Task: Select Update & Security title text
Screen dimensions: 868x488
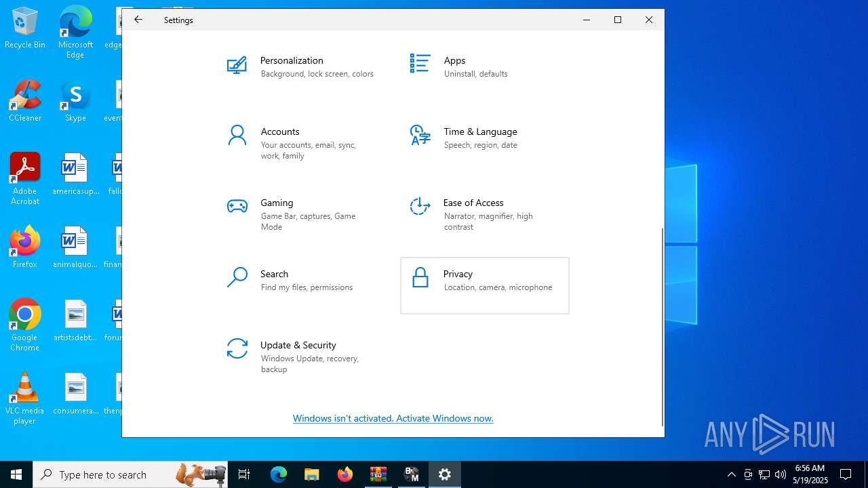Action: [298, 345]
